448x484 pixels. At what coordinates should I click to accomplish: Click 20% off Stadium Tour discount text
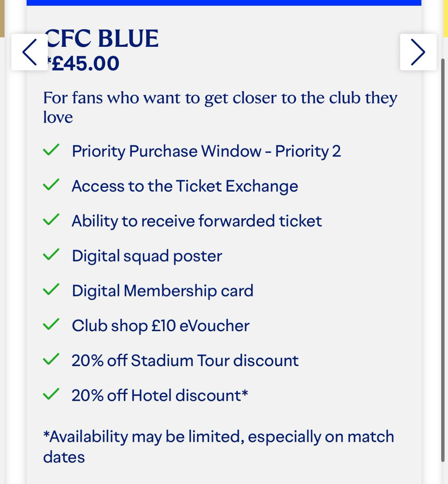(x=185, y=360)
